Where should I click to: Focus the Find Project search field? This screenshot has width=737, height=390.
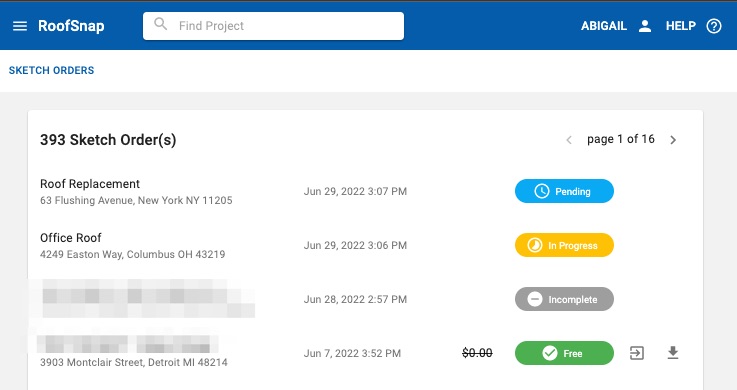click(273, 26)
